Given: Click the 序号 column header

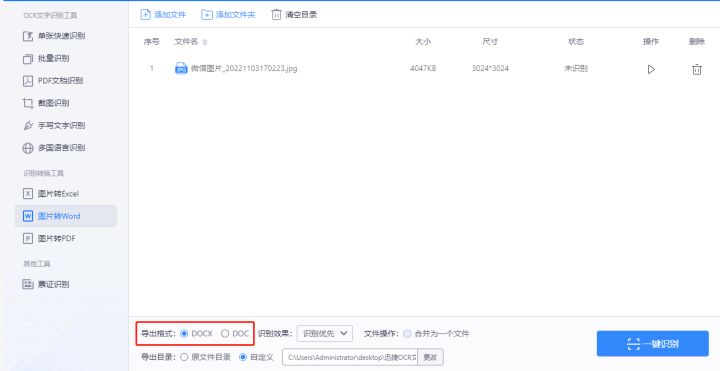Looking at the screenshot, I should tap(152, 41).
